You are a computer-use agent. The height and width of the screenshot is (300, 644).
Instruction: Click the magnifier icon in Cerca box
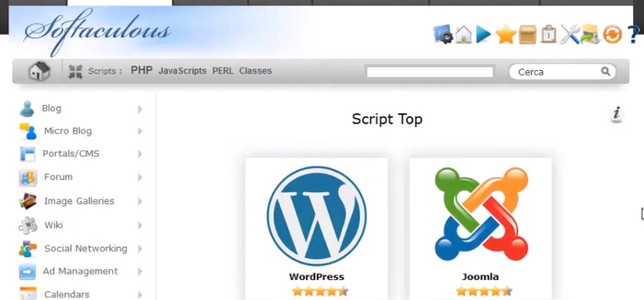pos(605,71)
